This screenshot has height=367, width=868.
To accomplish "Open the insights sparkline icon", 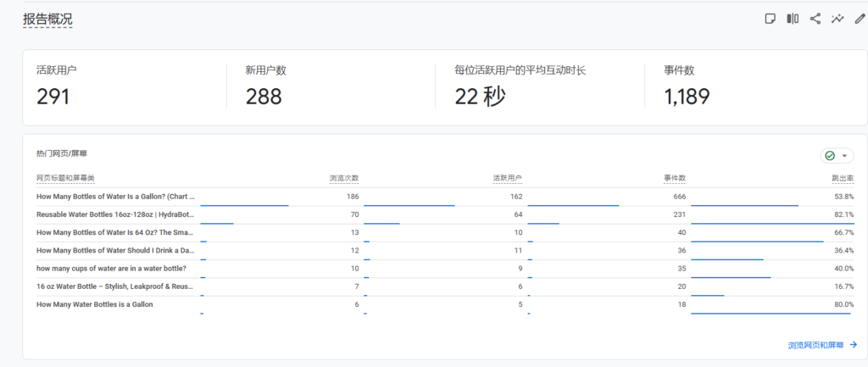I will tap(837, 19).
